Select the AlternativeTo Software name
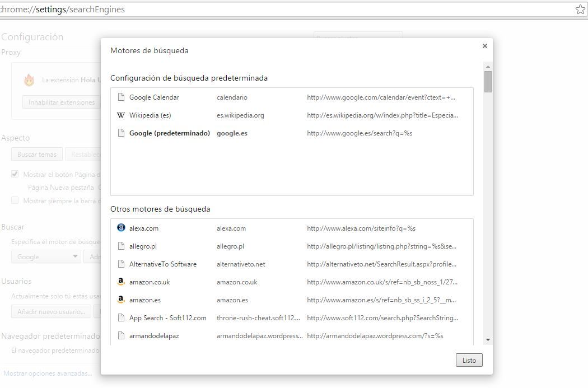Screen dimensions: 588x388 163,264
